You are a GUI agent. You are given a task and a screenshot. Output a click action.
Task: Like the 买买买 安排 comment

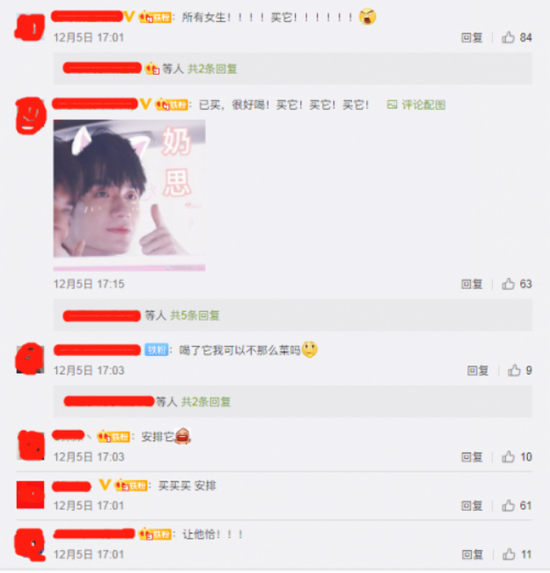(x=508, y=505)
